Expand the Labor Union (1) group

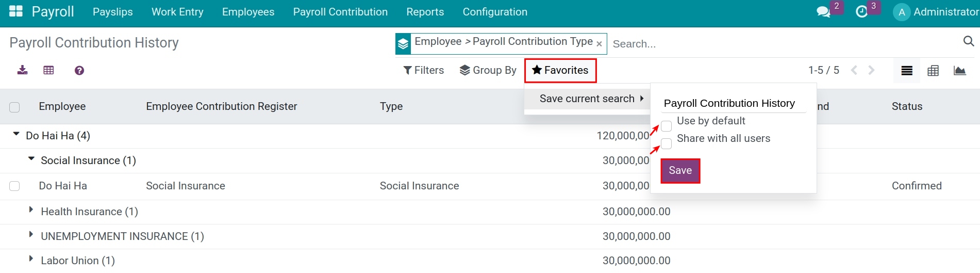point(31,259)
